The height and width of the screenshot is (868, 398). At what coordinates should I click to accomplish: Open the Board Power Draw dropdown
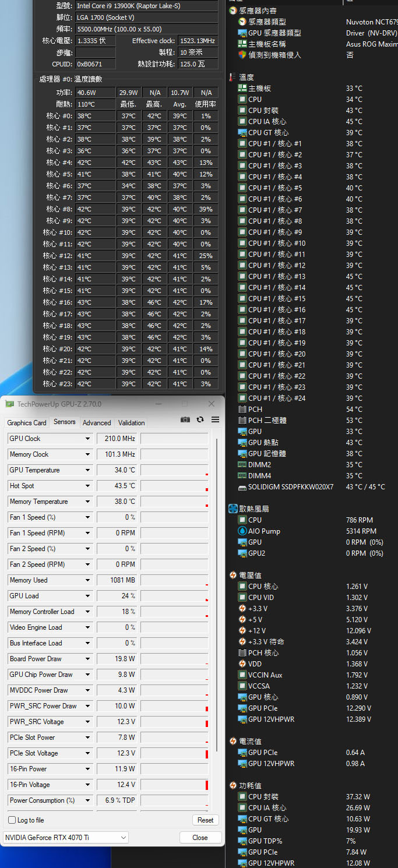(88, 659)
